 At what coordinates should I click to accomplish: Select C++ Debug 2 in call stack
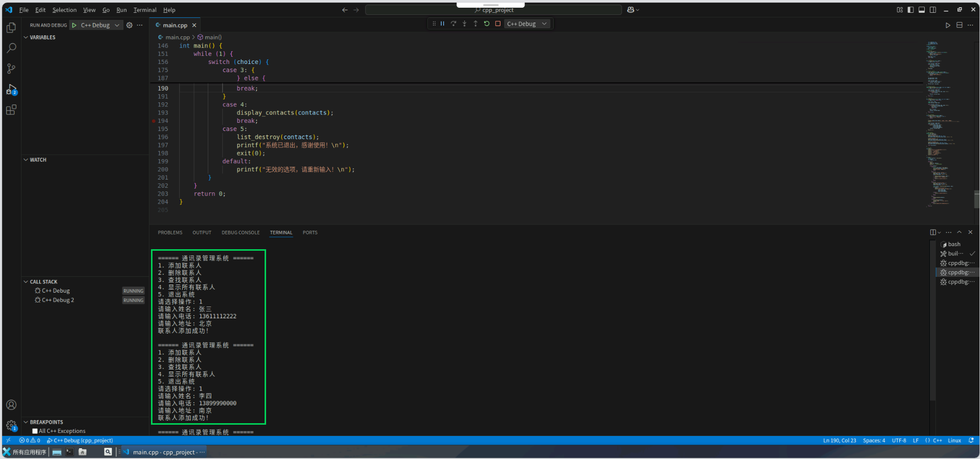[x=85, y=300]
